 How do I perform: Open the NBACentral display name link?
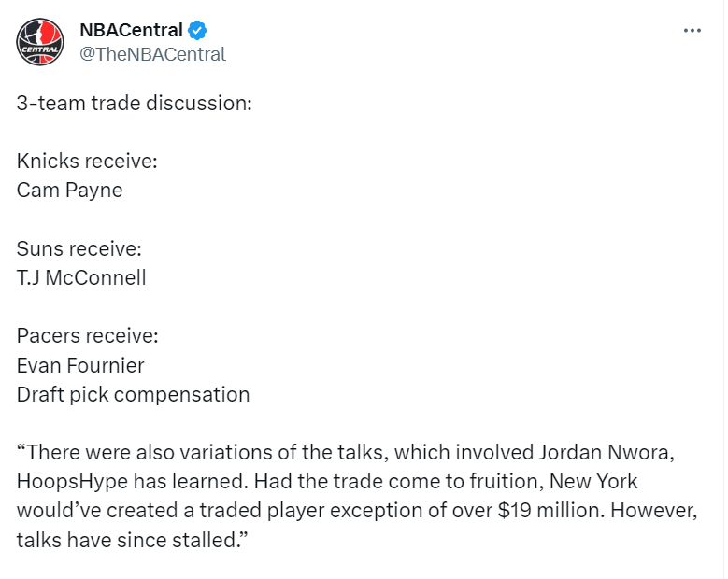(x=132, y=30)
